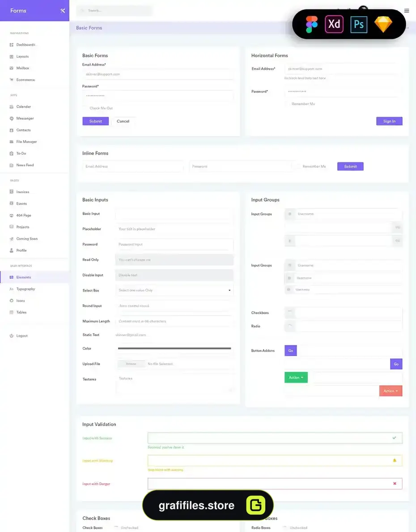
Task: Click the Layouts icon in the sidebar
Action: click(x=12, y=57)
